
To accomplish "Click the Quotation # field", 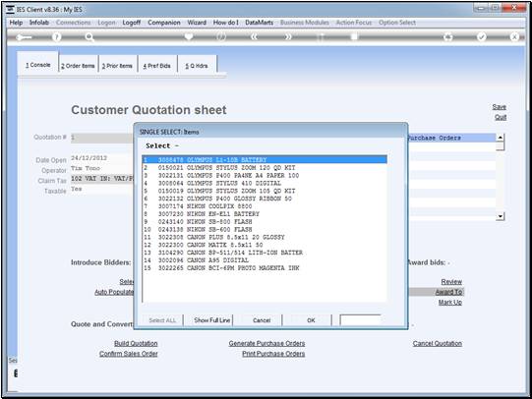I will coord(102,138).
